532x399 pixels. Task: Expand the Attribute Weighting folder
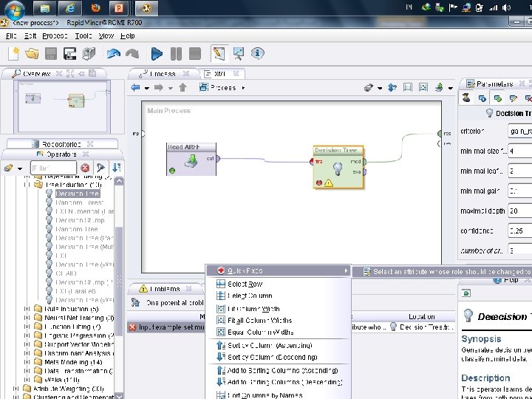(16, 388)
